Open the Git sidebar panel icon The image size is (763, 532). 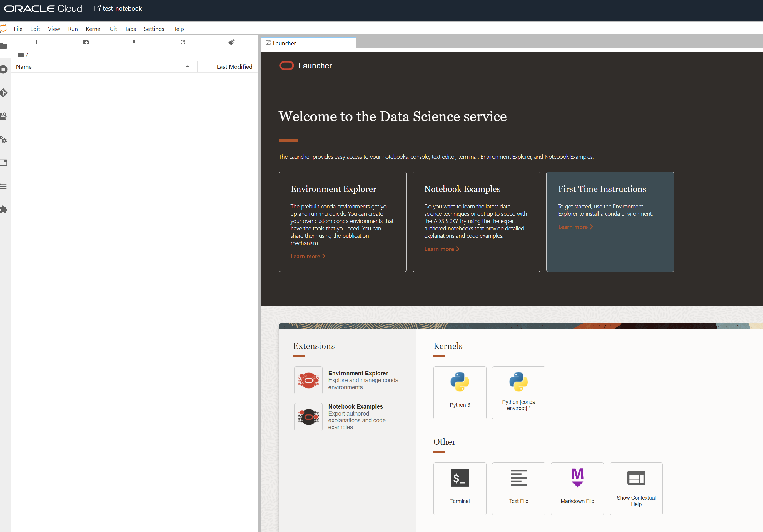coord(3,93)
